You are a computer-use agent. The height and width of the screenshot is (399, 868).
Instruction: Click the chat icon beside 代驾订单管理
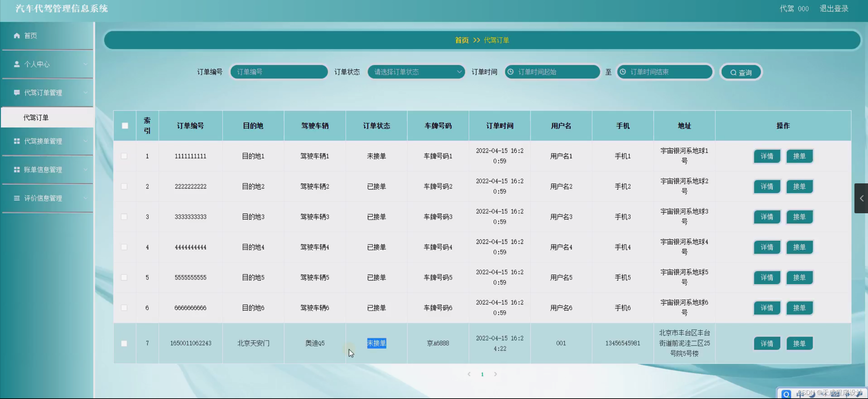[16, 92]
